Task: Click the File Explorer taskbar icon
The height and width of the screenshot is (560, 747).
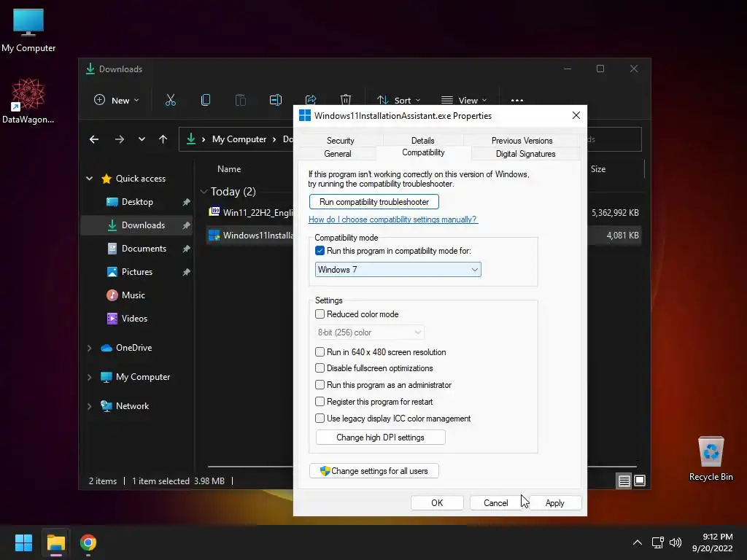Action: [x=55, y=542]
